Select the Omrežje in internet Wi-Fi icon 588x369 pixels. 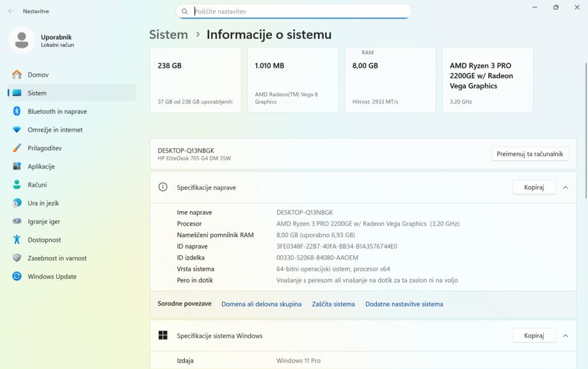[x=17, y=130]
